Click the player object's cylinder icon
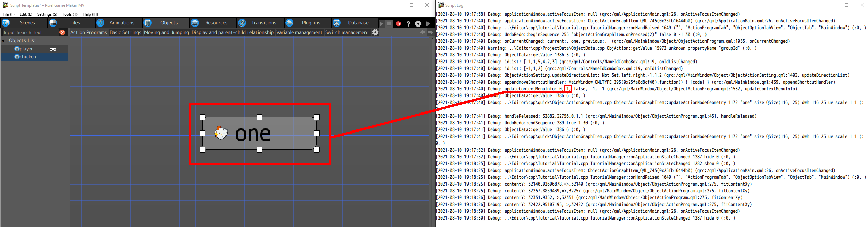The image size is (868, 227). point(17,49)
